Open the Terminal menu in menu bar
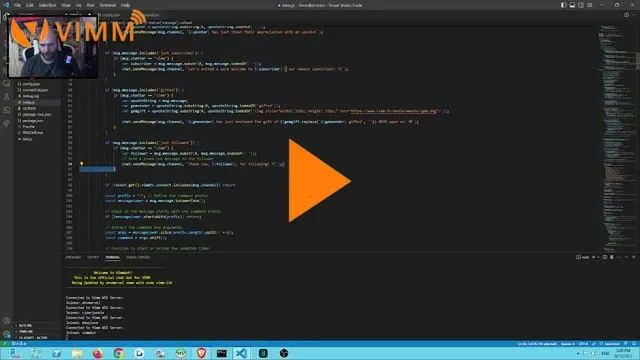The height and width of the screenshot is (360, 640). (108, 5)
